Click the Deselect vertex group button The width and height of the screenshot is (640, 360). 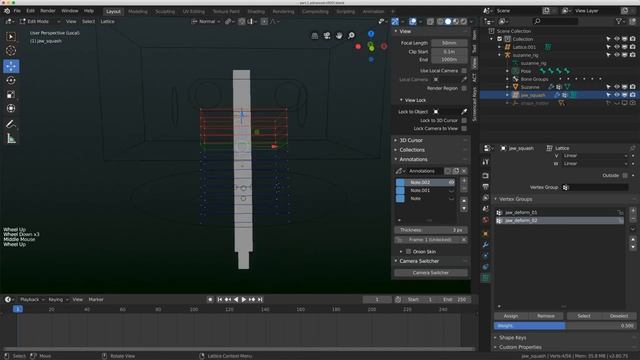(619, 316)
